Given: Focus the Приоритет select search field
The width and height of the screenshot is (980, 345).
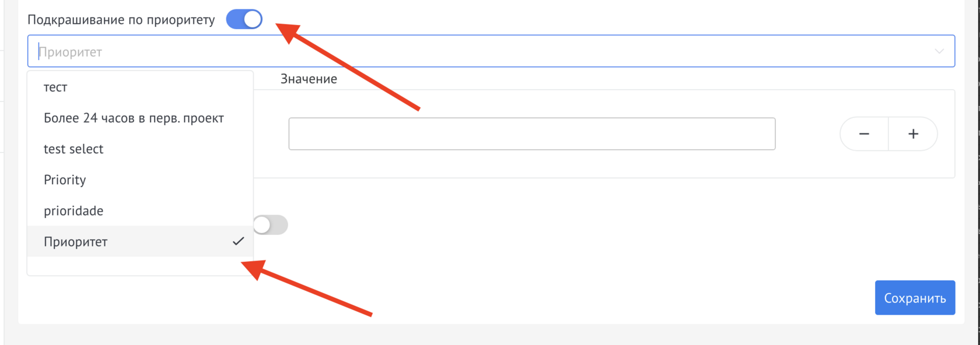Looking at the screenshot, I should [x=467, y=51].
